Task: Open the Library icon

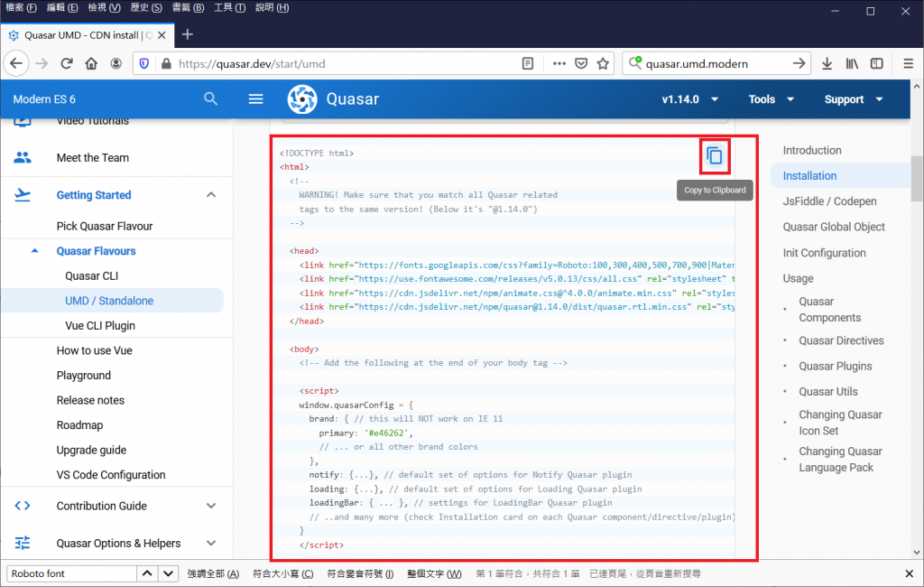Action: click(852, 64)
